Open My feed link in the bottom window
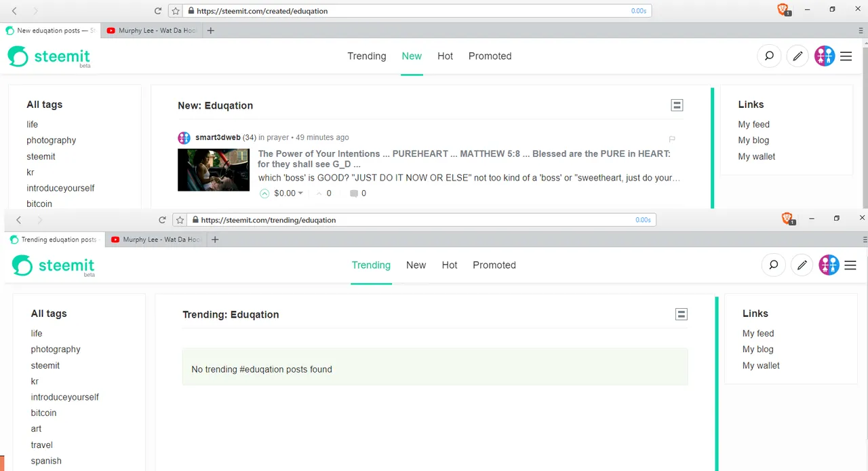The width and height of the screenshot is (868, 471). tap(758, 333)
